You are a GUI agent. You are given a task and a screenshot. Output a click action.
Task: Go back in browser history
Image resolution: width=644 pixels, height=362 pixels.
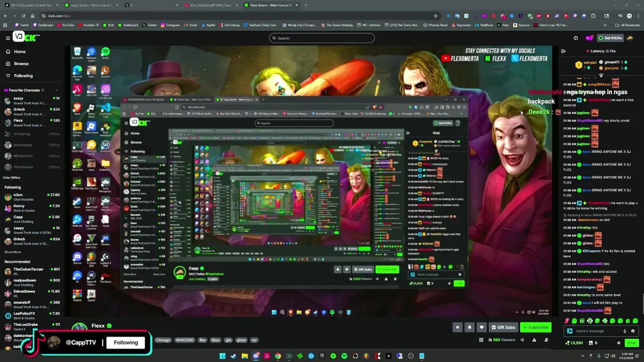(x=5, y=16)
